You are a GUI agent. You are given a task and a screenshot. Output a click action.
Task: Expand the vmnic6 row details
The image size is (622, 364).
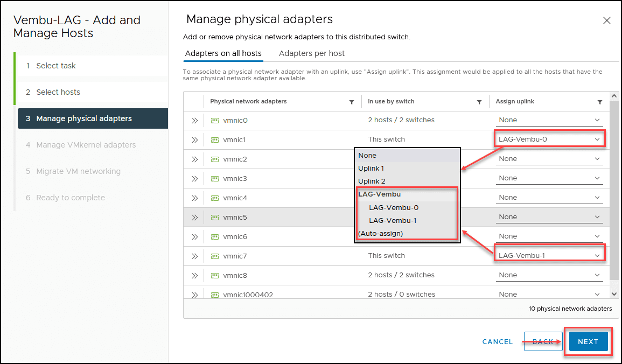tap(194, 237)
